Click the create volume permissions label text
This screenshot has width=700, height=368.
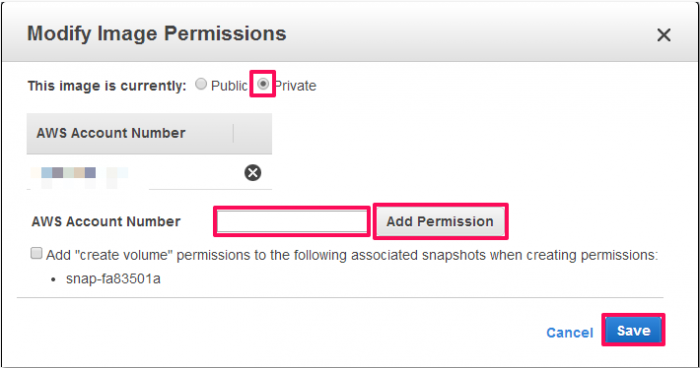click(352, 255)
